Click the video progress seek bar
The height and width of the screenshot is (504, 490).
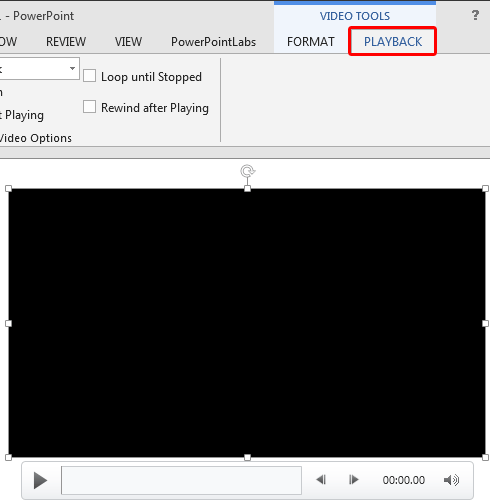pyautogui.click(x=181, y=480)
